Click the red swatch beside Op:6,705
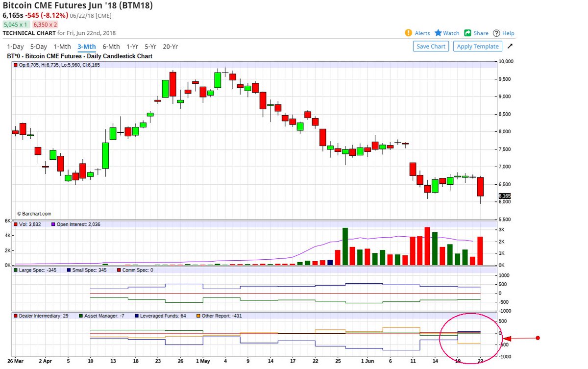588x369 pixels. 16,65
